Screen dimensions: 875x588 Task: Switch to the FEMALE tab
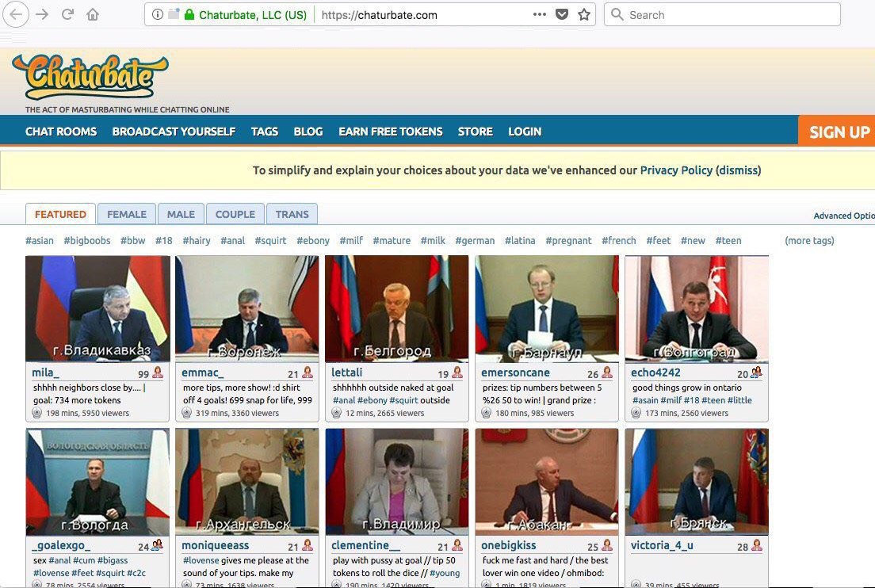[x=127, y=214]
